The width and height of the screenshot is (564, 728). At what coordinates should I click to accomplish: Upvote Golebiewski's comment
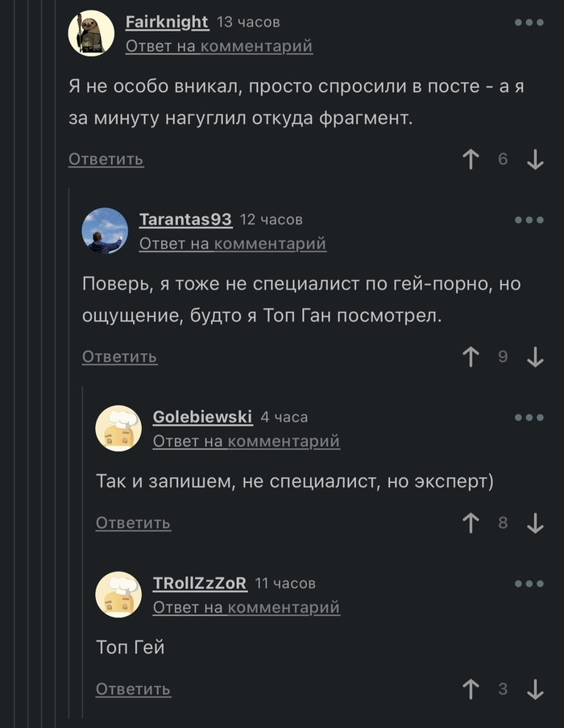click(471, 523)
